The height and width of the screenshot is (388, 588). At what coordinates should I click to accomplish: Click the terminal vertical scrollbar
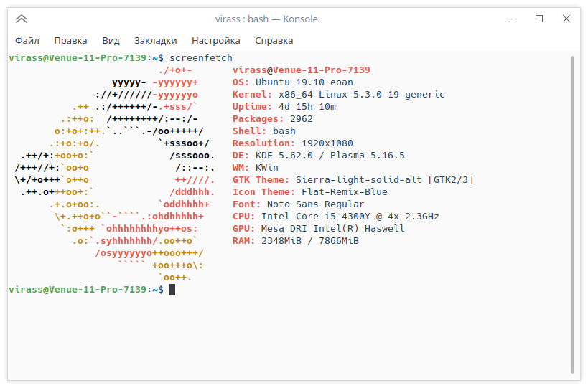[x=573, y=215]
